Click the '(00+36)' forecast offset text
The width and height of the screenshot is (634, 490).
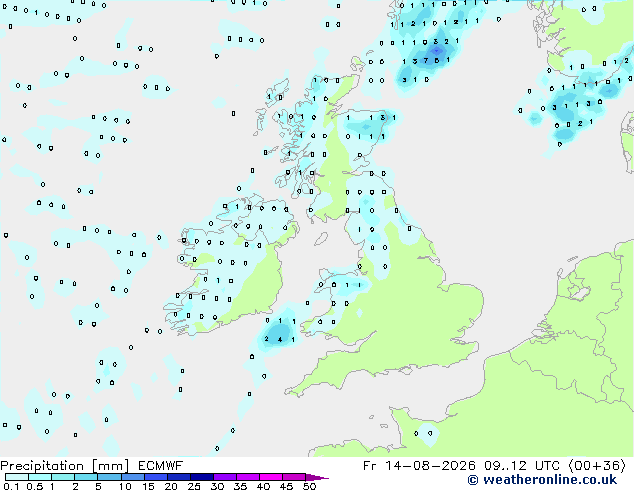597,466
